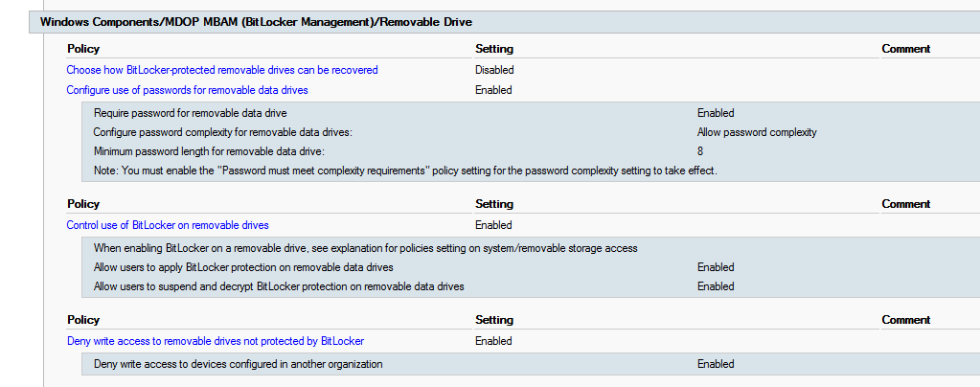Select 'When enabling BitLocker on a removable drive' explanation
Screen dimensions: 980x387
point(365,248)
